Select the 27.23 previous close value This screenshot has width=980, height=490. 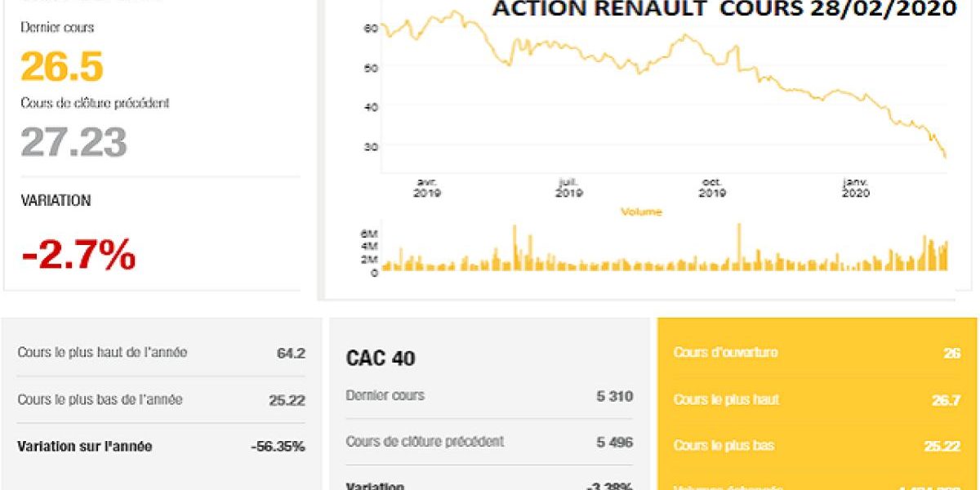73,142
